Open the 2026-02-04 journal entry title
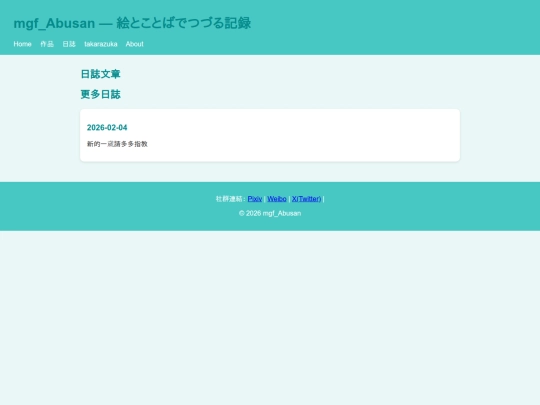540x405 pixels. pyautogui.click(x=107, y=128)
